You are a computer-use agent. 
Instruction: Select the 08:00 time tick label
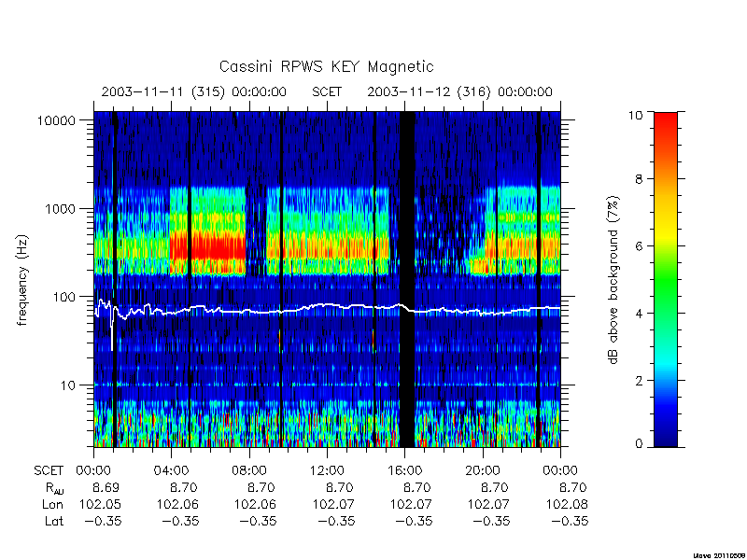pos(249,471)
